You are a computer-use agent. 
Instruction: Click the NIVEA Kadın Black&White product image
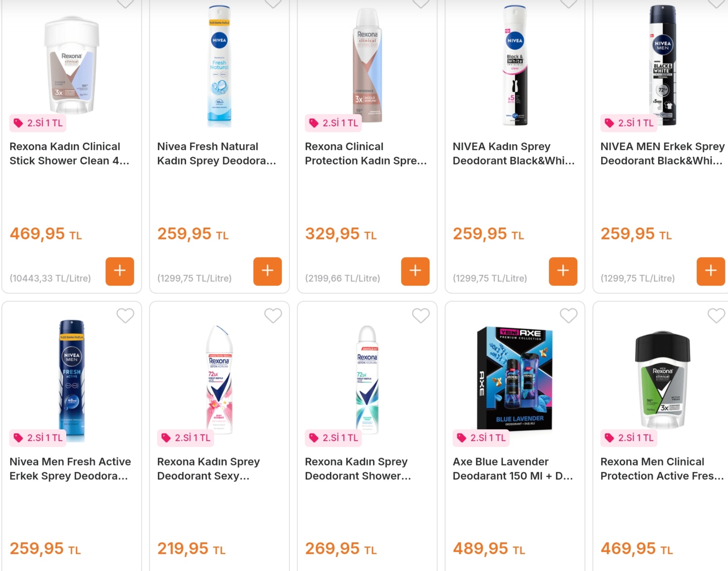click(x=515, y=65)
